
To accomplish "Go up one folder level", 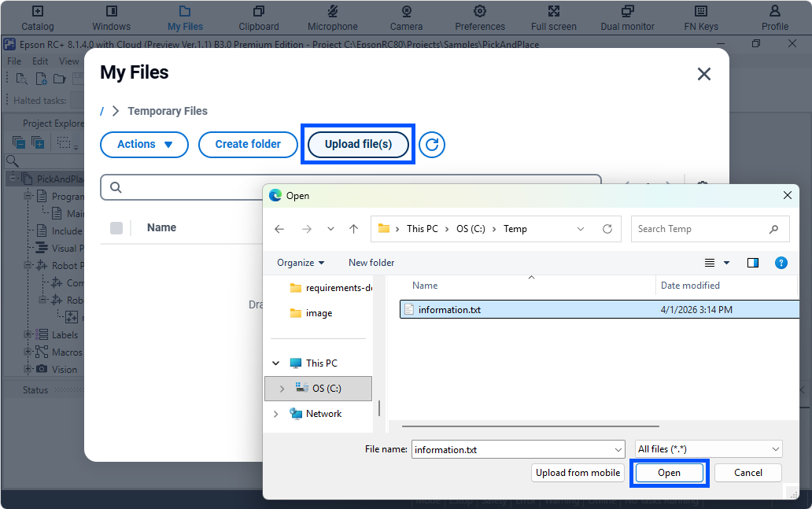I will coord(354,229).
